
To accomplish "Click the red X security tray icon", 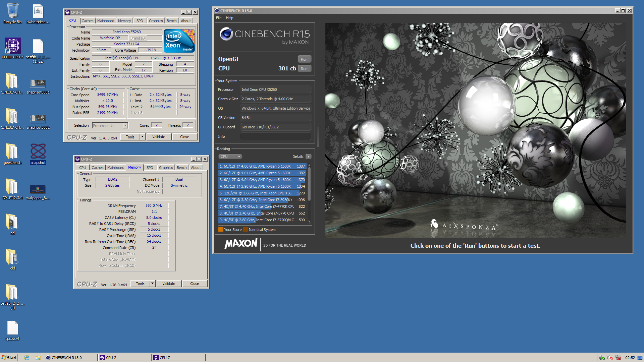I will click(x=618, y=358).
